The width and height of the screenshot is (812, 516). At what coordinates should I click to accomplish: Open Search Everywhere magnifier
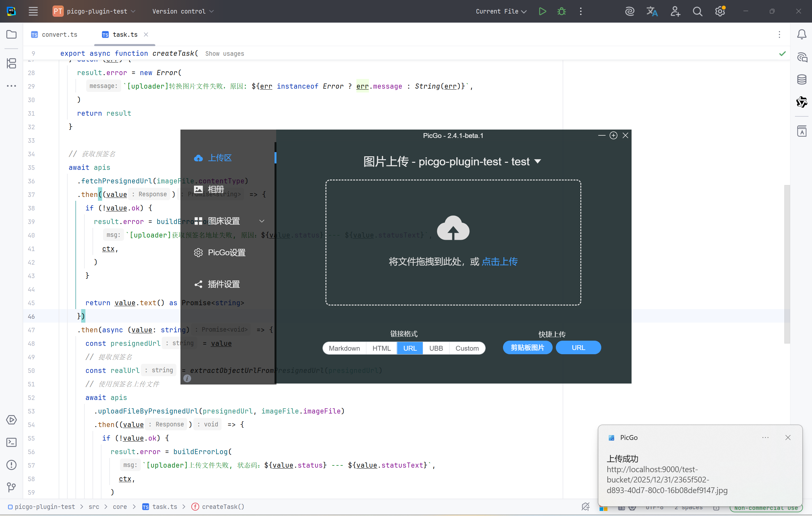pyautogui.click(x=697, y=11)
